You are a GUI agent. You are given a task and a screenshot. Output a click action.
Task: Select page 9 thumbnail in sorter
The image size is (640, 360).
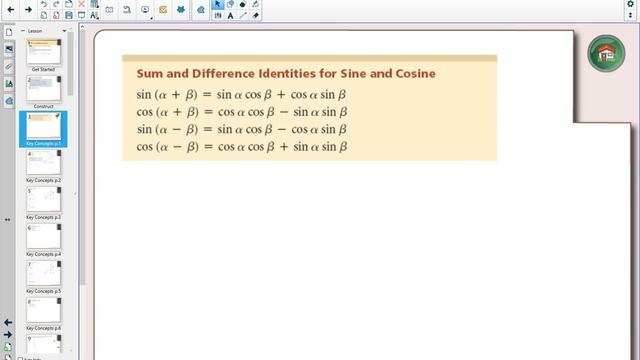[x=44, y=344]
